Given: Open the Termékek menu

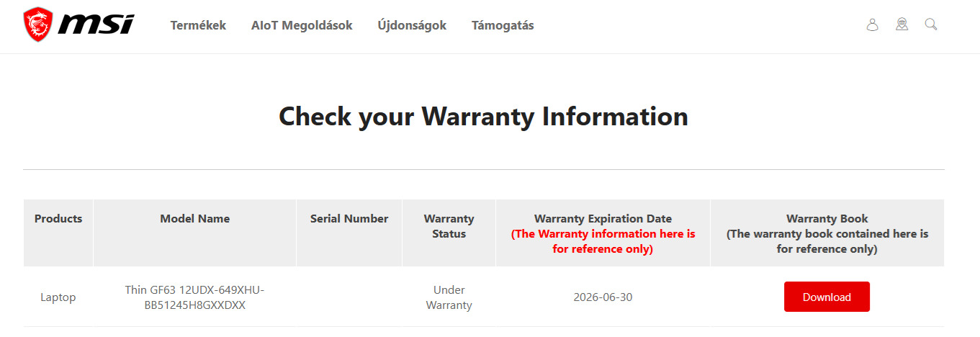Looking at the screenshot, I should point(198,25).
